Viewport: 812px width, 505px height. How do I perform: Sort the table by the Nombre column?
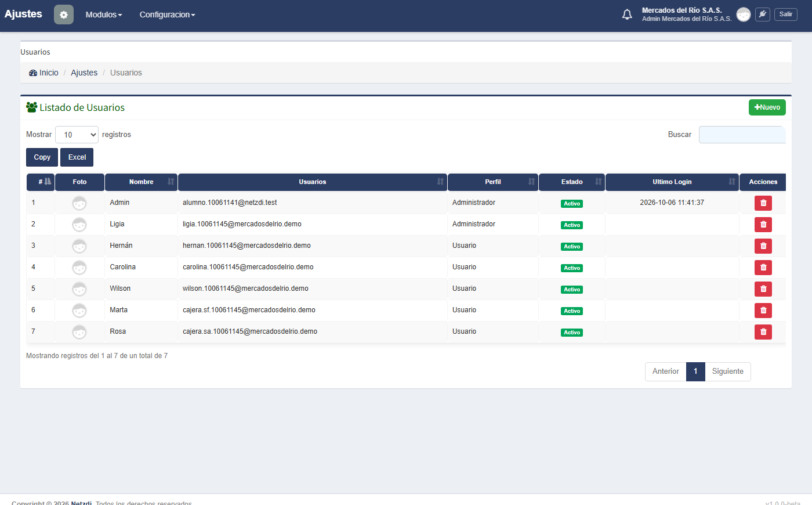click(x=141, y=182)
